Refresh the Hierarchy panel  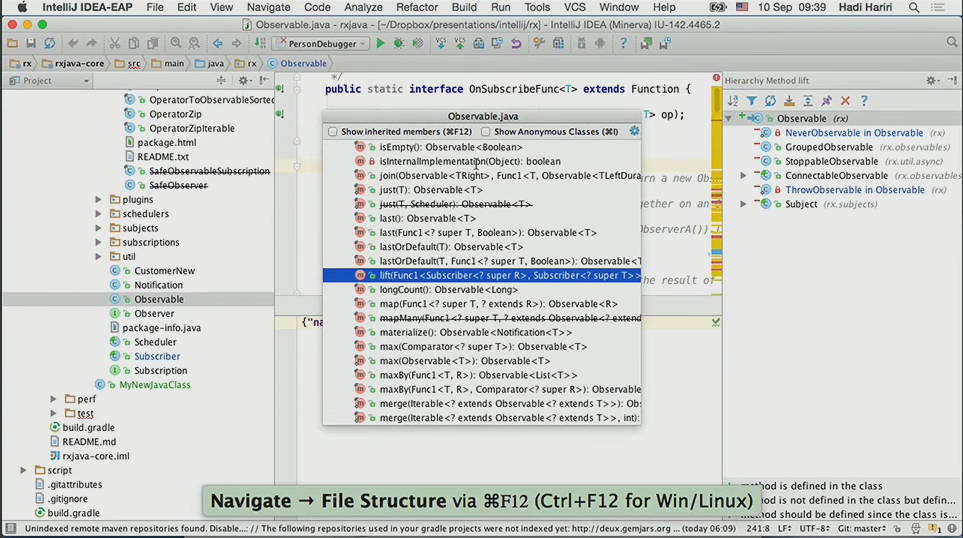click(770, 101)
